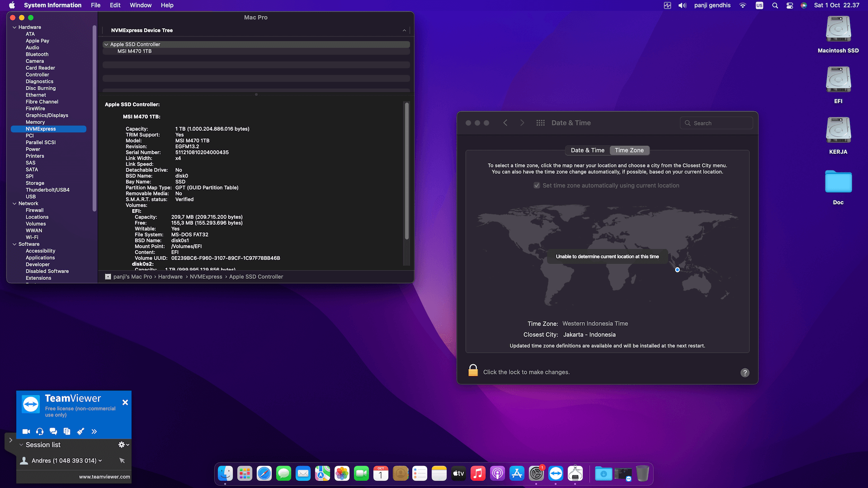
Task: Show more TeamViewer tools via double chevron
Action: (94, 432)
